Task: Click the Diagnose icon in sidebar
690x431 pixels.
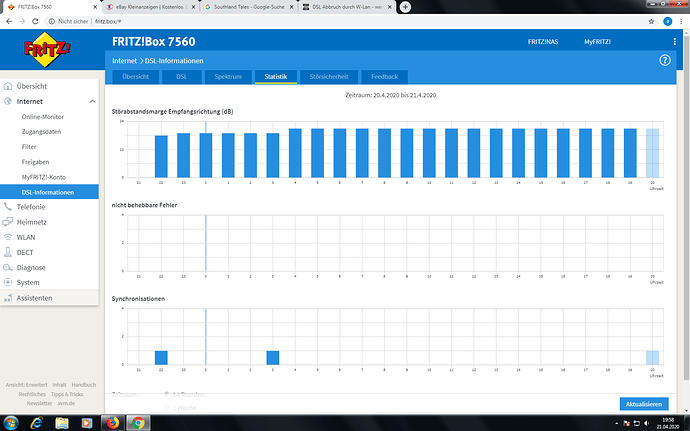Action: pos(7,267)
